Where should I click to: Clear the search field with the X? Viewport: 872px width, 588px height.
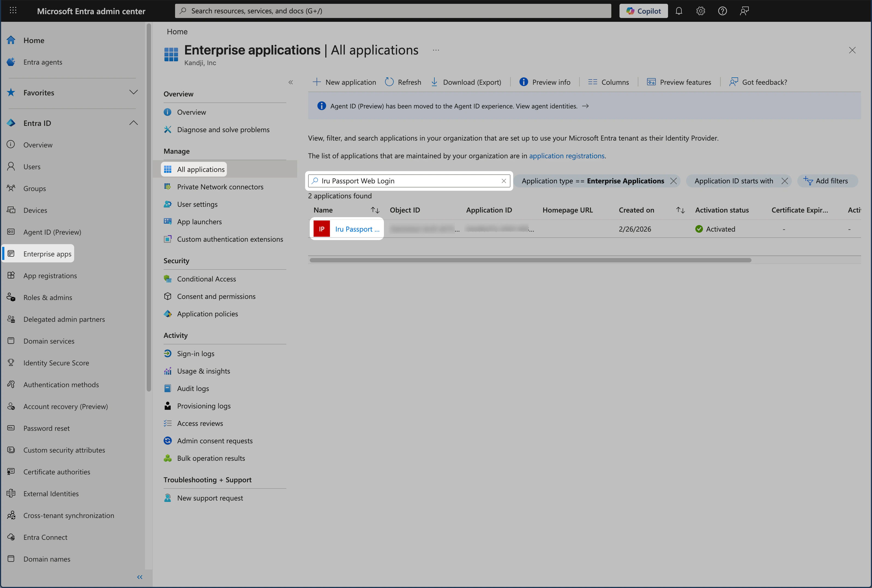[504, 181]
